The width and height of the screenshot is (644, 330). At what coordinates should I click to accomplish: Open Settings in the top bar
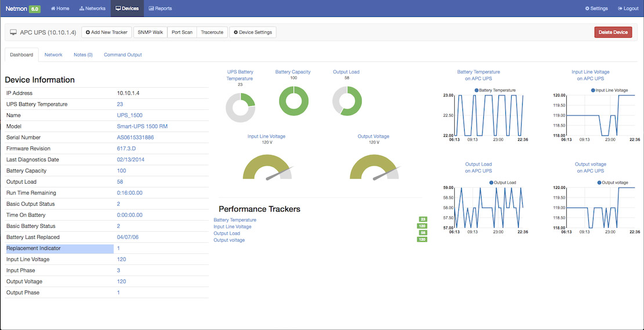[x=596, y=8]
